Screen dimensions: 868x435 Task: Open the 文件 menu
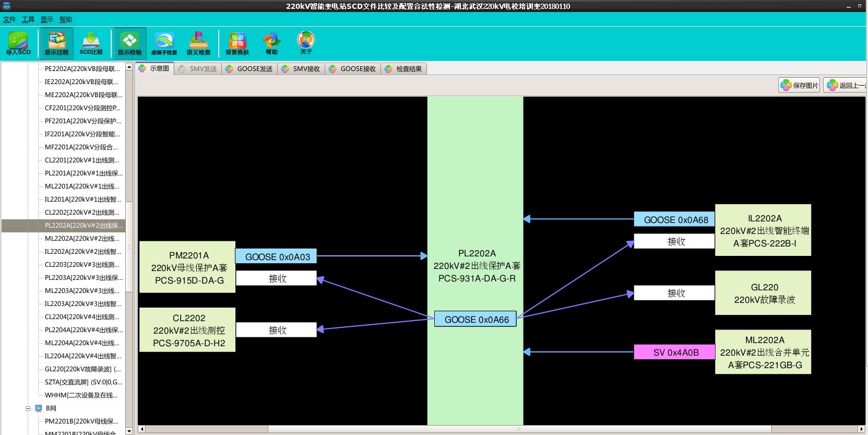click(x=9, y=20)
